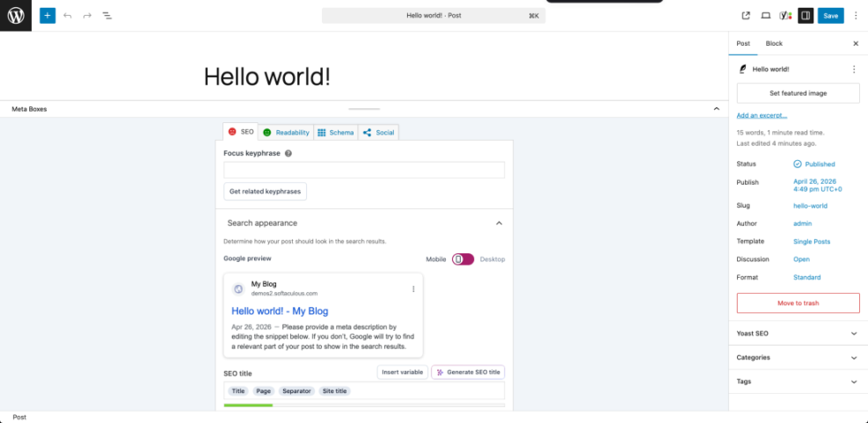This screenshot has height=423, width=868.
Task: Open the Yoast SEO sidebar icon
Action: tap(785, 16)
